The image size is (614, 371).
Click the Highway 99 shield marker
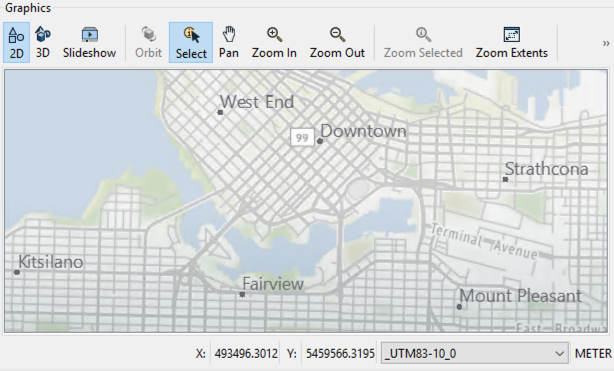tap(302, 138)
